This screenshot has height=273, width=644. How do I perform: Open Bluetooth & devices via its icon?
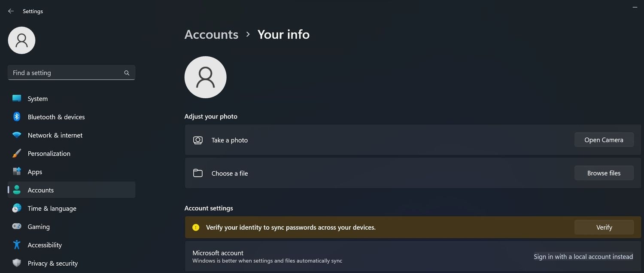[x=17, y=117]
